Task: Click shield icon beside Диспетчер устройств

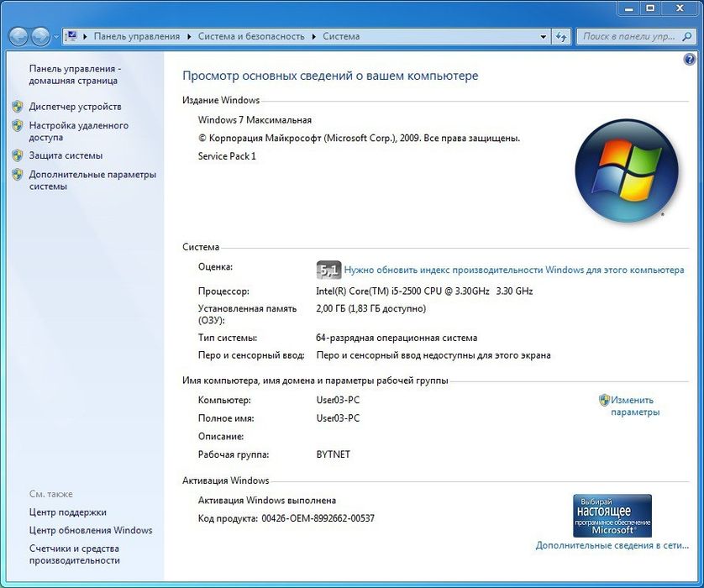Action: [18, 107]
